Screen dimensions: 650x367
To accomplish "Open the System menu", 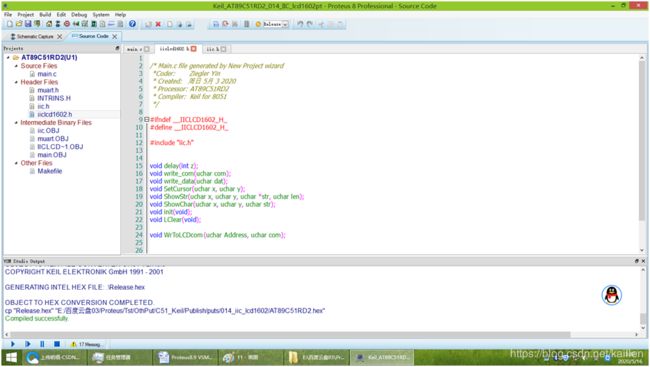I will 101,15.
